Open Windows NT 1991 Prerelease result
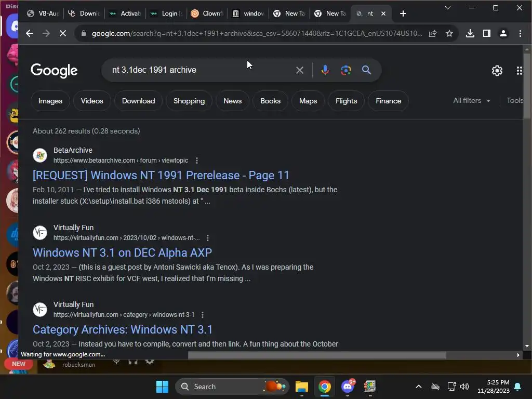 tap(161, 176)
